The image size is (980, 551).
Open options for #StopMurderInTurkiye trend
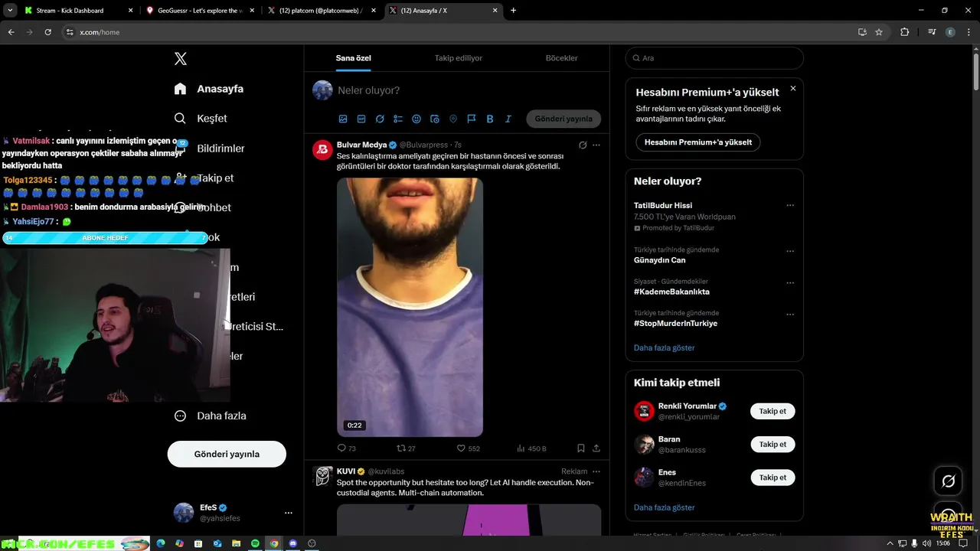(790, 315)
